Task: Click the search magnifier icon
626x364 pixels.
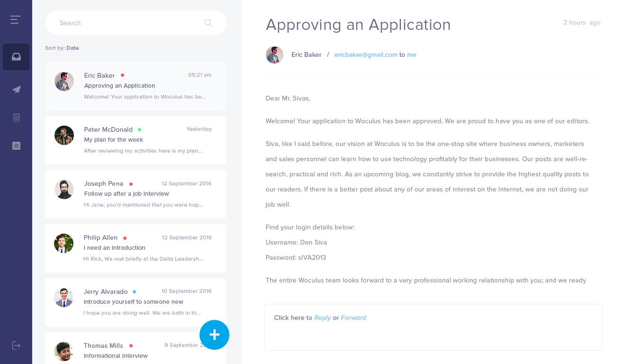Action: point(208,22)
